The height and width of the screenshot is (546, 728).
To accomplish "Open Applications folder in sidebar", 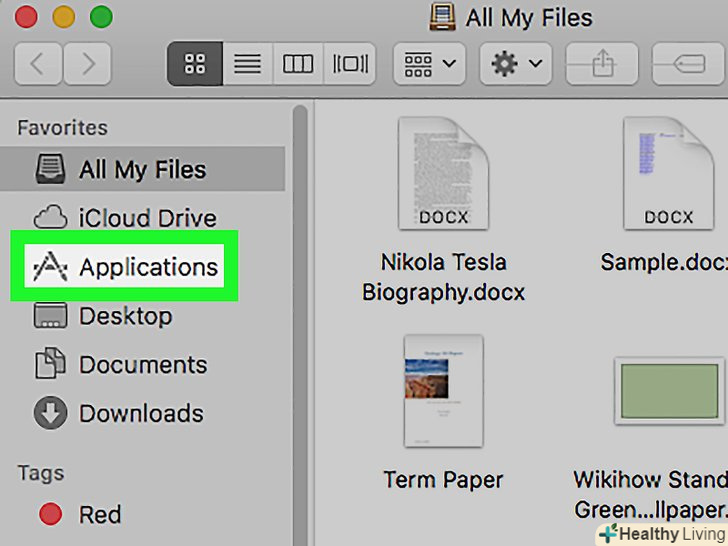I will (148, 267).
